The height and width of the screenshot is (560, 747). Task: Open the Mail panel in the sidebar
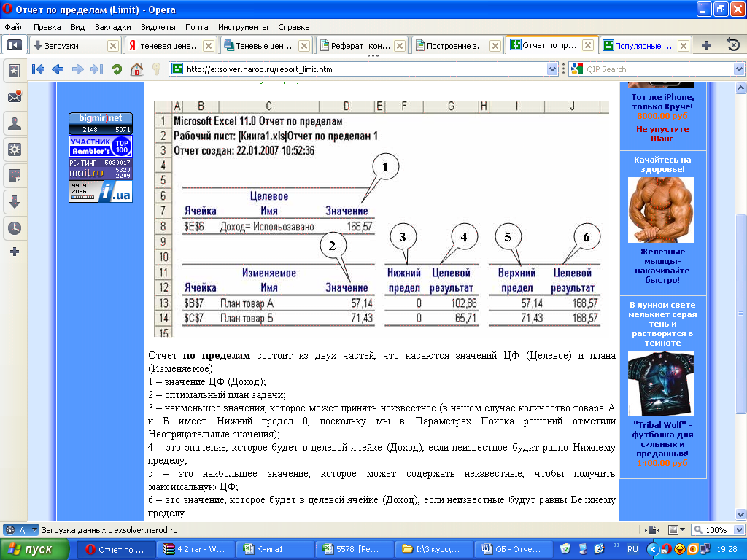[15, 97]
